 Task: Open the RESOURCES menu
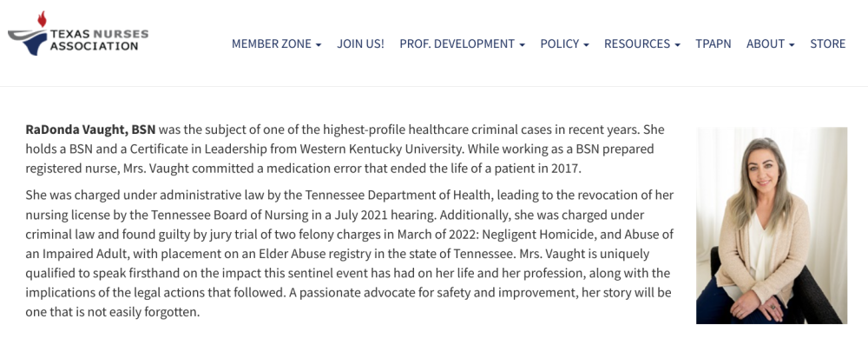pos(642,43)
